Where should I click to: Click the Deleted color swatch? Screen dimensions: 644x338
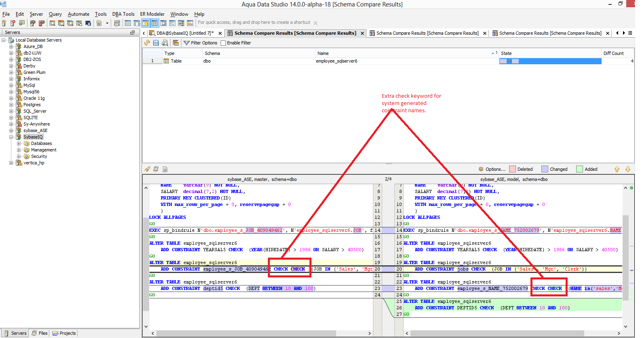click(512, 169)
